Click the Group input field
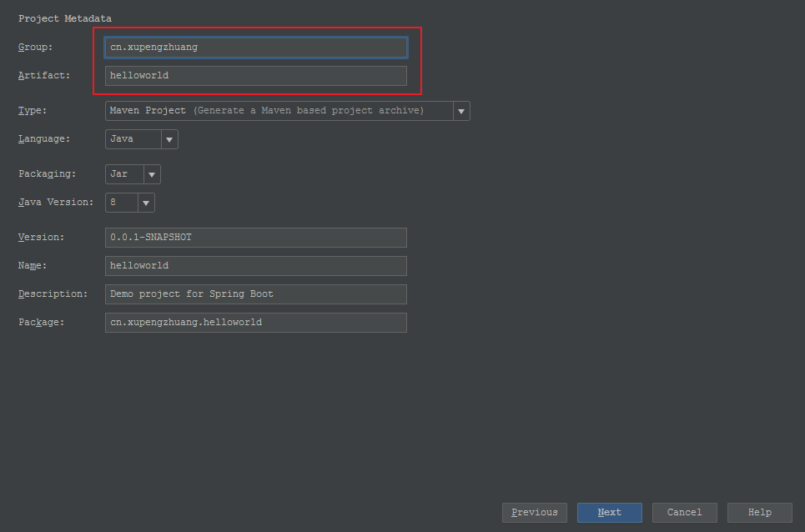The width and height of the screenshot is (805, 532). click(255, 48)
